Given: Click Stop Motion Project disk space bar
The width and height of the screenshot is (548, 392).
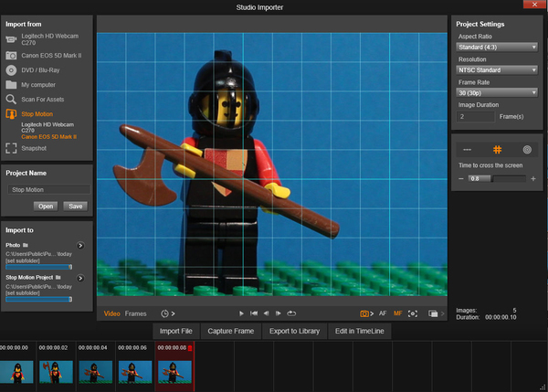Looking at the screenshot, I should 38,300.
